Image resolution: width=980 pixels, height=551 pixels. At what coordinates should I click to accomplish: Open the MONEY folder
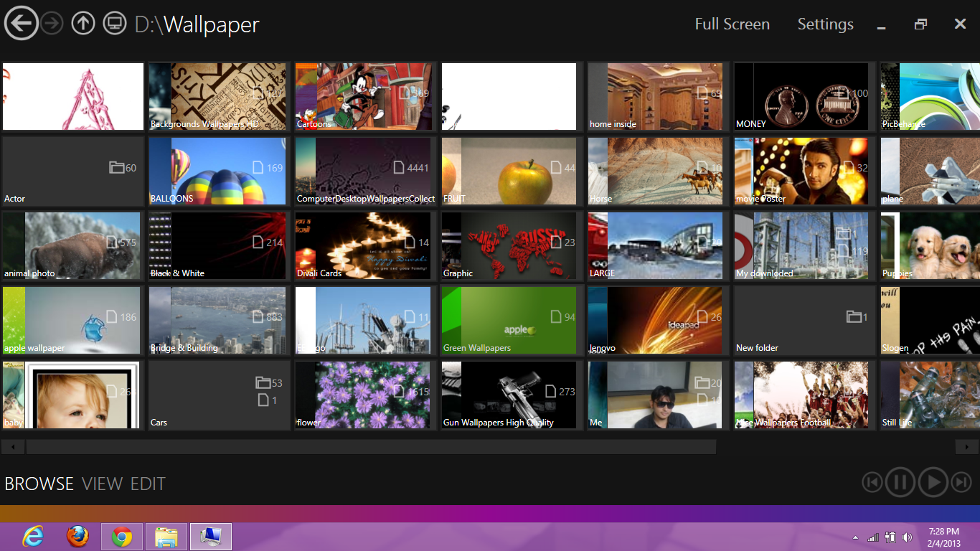804,96
